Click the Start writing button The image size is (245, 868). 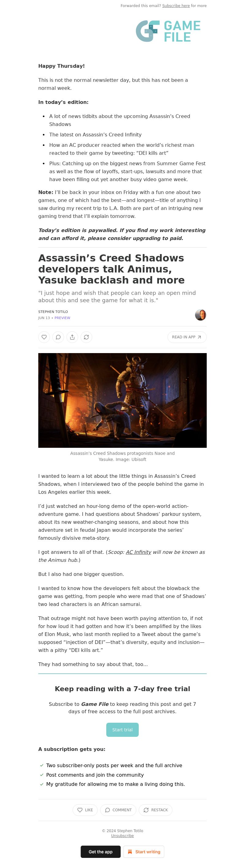[x=144, y=851]
